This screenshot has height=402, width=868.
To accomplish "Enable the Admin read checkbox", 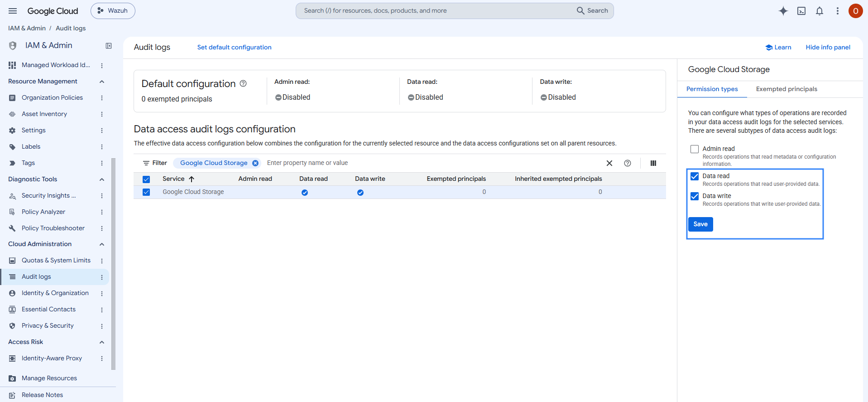I will (x=695, y=149).
